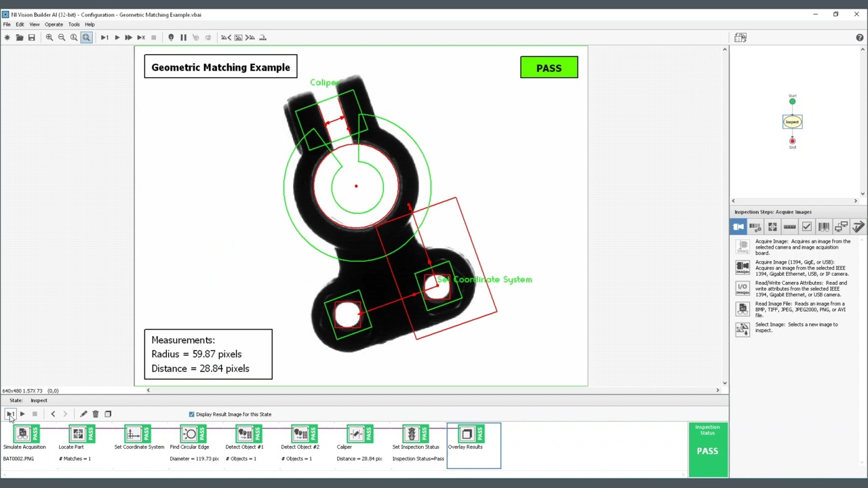Delete the selected step with the trash icon
The height and width of the screenshot is (488, 868).
pyautogui.click(x=96, y=414)
